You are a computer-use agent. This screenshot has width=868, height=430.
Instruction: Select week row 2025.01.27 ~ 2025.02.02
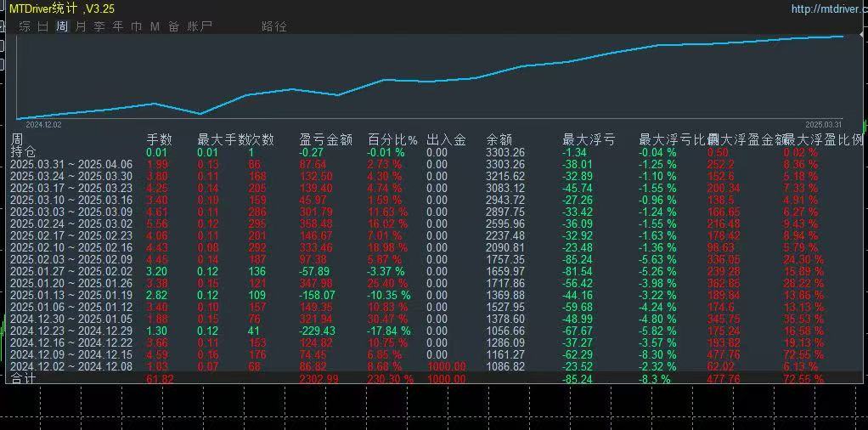point(72,272)
